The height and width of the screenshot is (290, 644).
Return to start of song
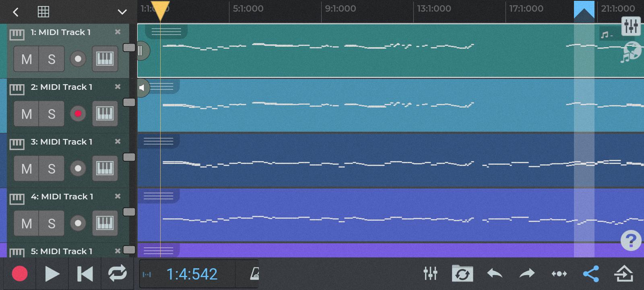point(85,274)
